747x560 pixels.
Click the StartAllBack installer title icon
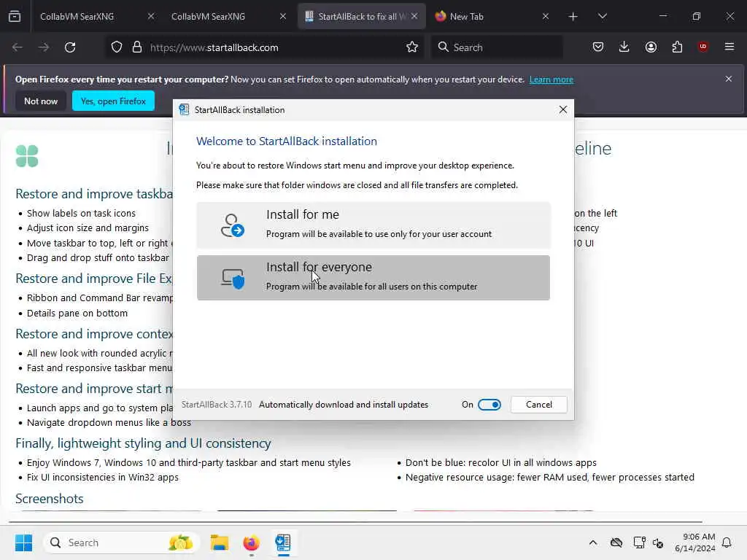(184, 109)
